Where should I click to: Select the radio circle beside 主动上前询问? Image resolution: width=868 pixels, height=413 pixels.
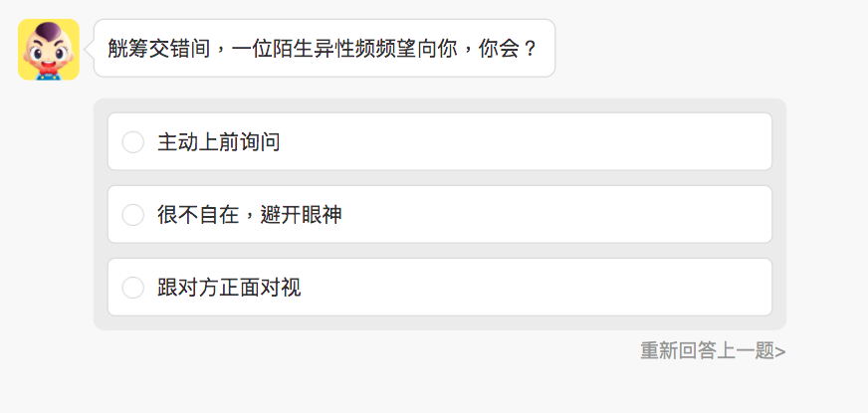point(133,142)
